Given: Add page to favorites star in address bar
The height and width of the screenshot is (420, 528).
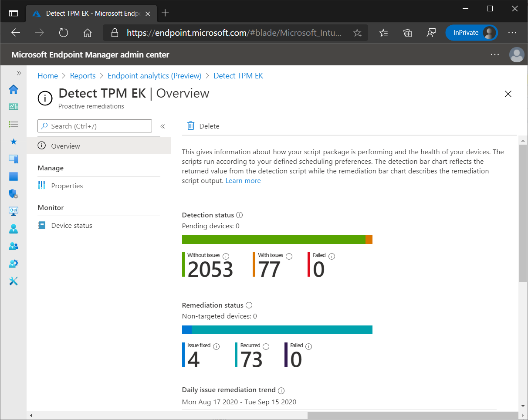Looking at the screenshot, I should [x=357, y=33].
